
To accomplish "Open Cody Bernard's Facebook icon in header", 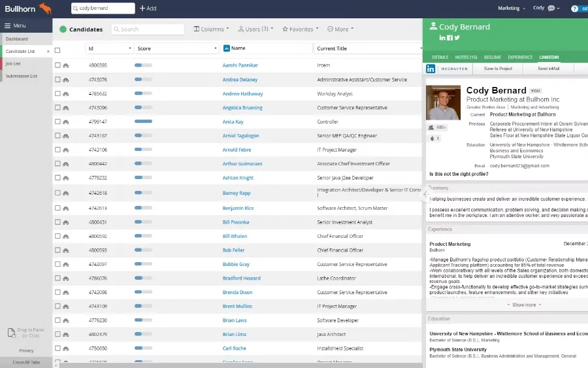I will [449, 37].
